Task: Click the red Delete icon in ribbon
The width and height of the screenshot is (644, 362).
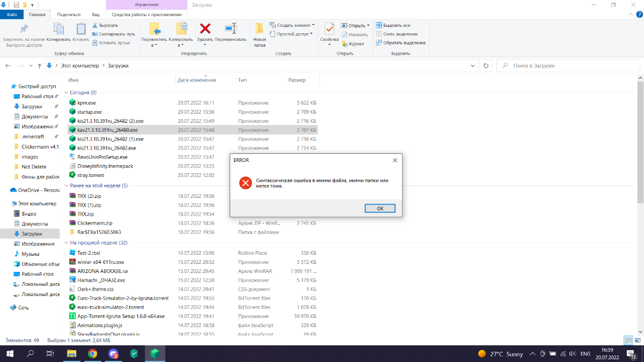Action: (x=204, y=29)
